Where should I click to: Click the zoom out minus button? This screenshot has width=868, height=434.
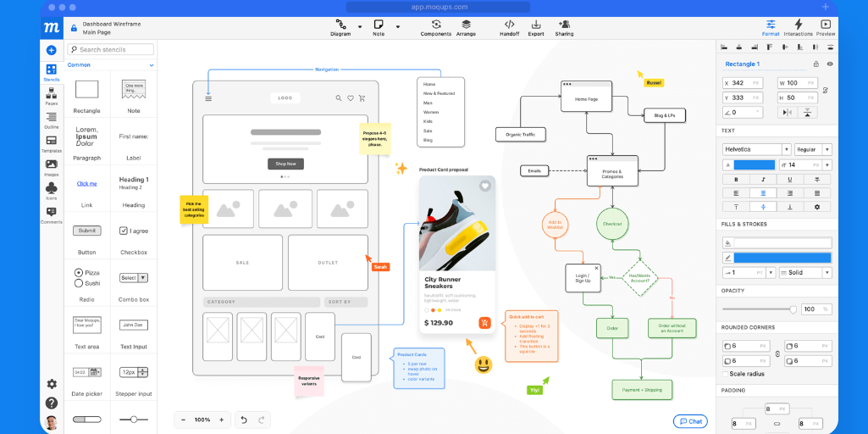click(x=183, y=420)
